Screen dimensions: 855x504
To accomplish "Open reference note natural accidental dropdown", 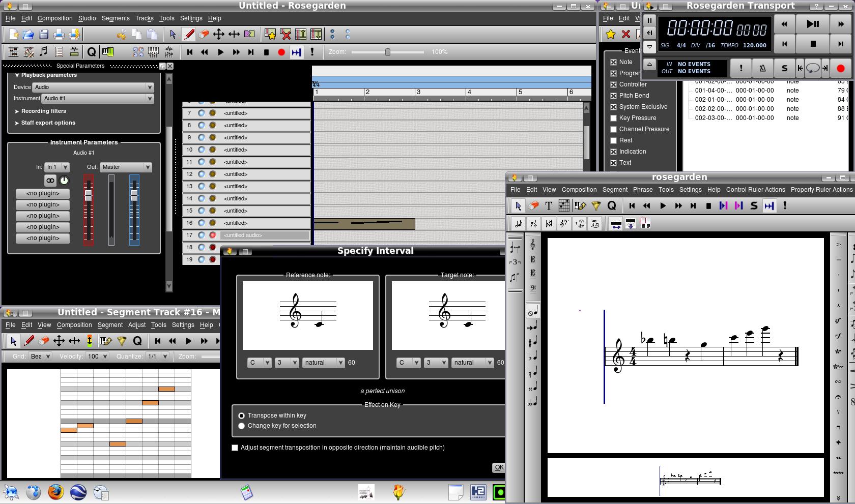I will click(x=324, y=363).
